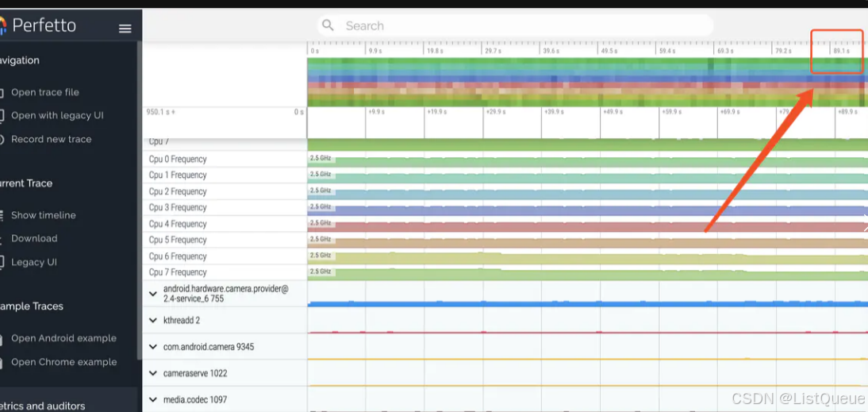Toggle the hamburger menu beside Perfetto

click(125, 29)
